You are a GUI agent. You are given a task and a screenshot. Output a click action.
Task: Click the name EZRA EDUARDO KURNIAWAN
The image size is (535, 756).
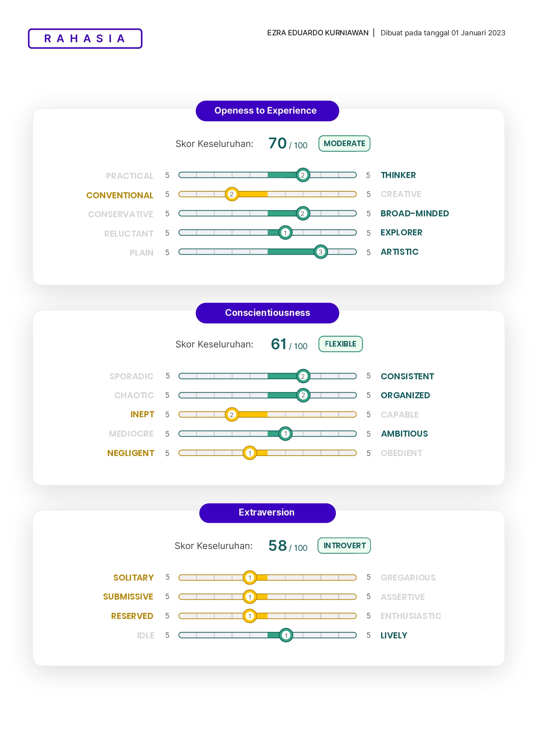point(318,33)
